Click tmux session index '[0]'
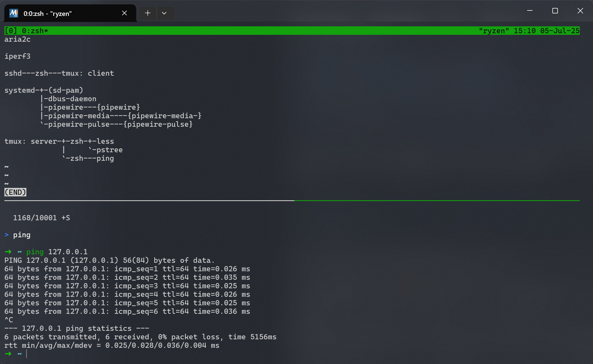The height and width of the screenshot is (364, 593). pyautogui.click(x=11, y=31)
